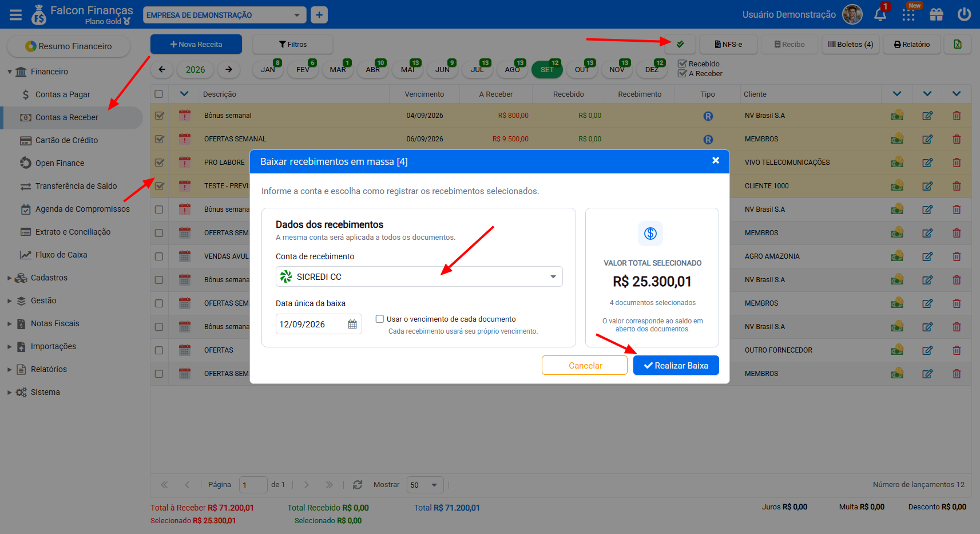Viewport: 980px width, 534px height.
Task: Delete the VIVO TELECOMUNICAÇÕES entry
Action: [x=957, y=163]
